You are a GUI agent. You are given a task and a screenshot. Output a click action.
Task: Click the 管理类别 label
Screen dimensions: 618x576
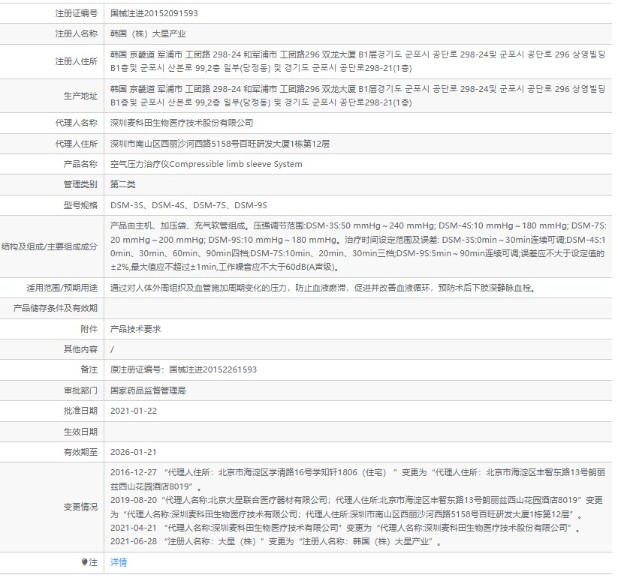coord(80,185)
